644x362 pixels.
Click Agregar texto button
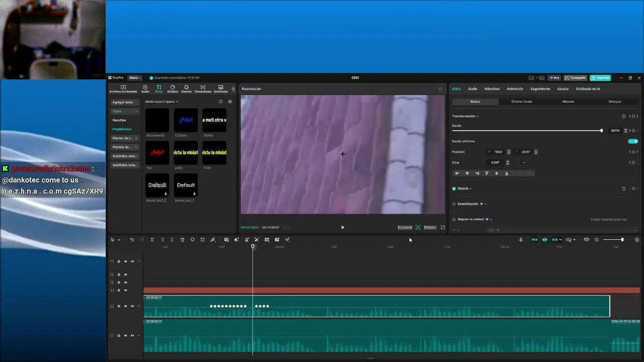[x=124, y=102]
